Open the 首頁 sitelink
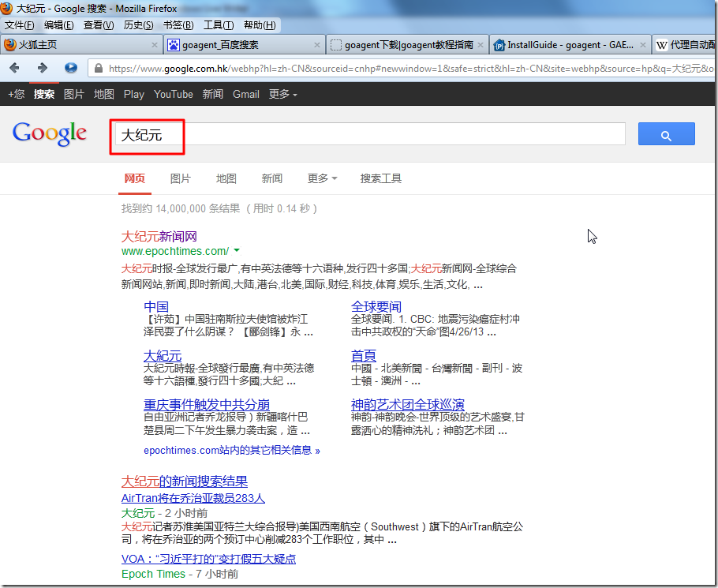This screenshot has width=718, height=588. click(364, 356)
